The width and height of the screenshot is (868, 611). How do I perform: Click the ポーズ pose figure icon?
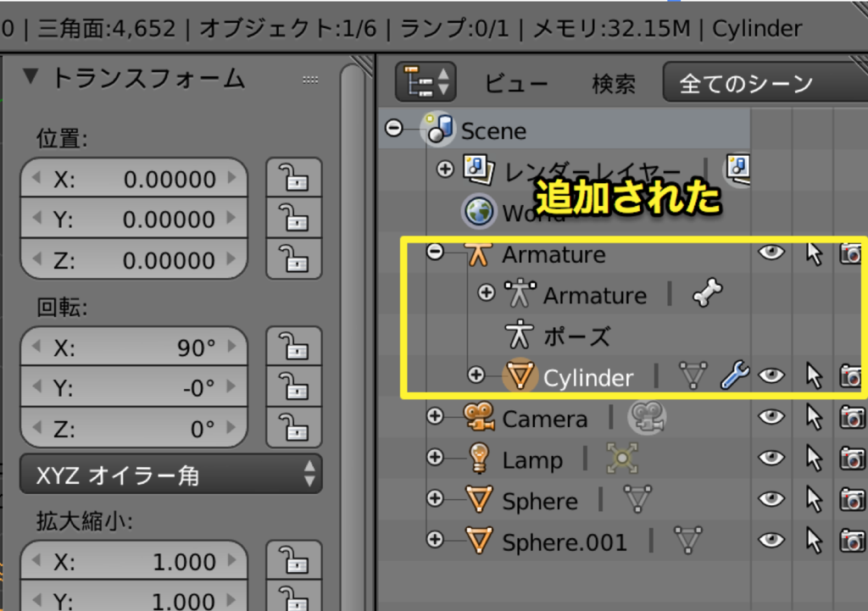coord(520,334)
